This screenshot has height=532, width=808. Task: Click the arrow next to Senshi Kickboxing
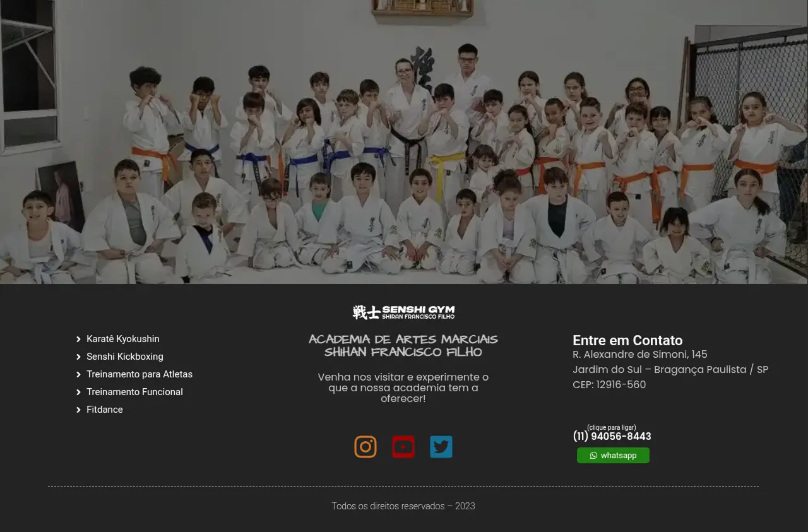78,357
